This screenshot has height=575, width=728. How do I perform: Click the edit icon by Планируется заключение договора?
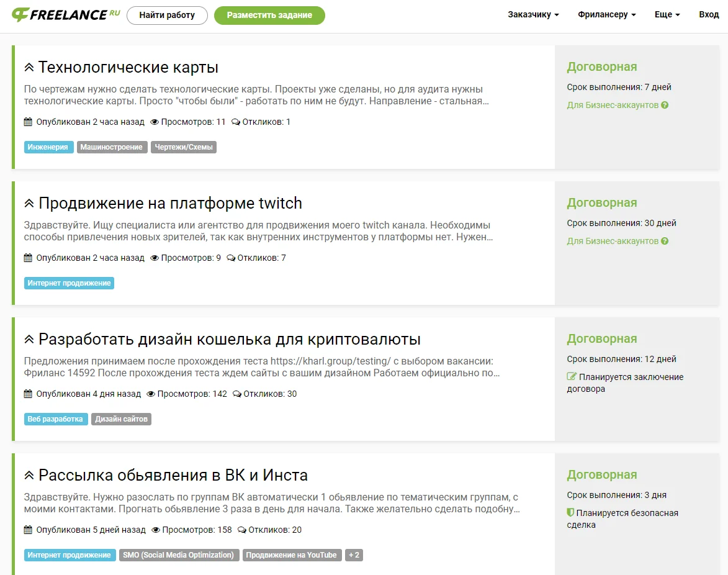click(x=572, y=377)
